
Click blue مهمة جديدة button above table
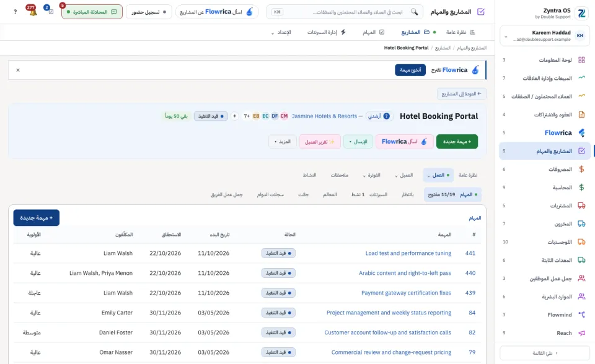pos(37,218)
